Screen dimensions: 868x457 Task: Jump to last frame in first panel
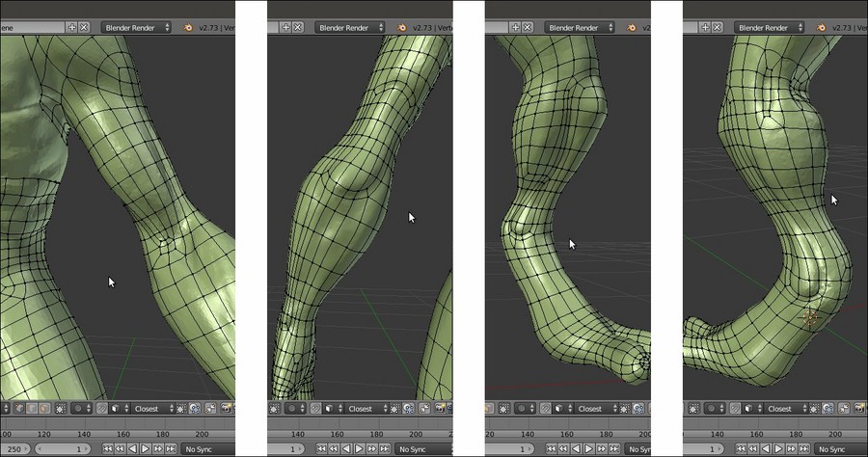[x=171, y=449]
